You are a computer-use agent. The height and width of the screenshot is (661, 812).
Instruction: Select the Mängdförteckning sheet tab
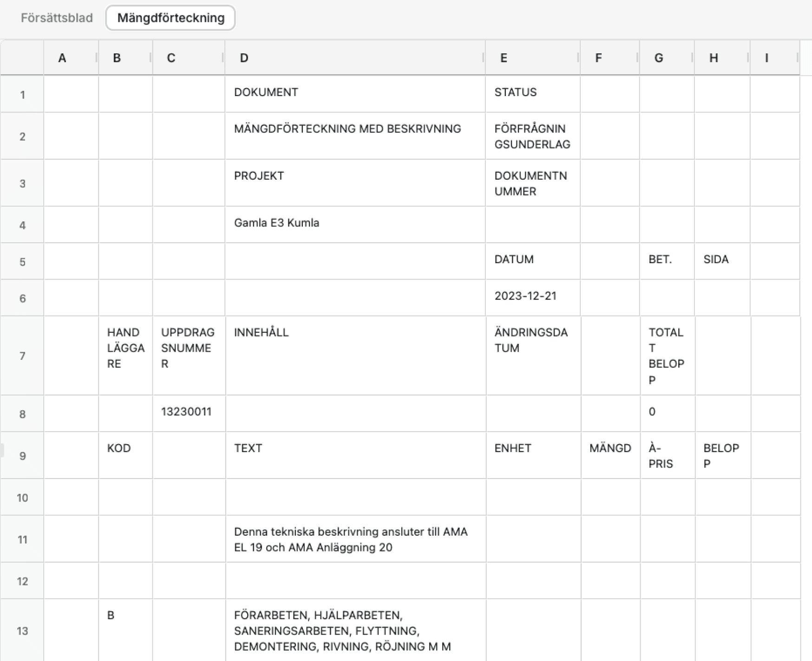[170, 18]
